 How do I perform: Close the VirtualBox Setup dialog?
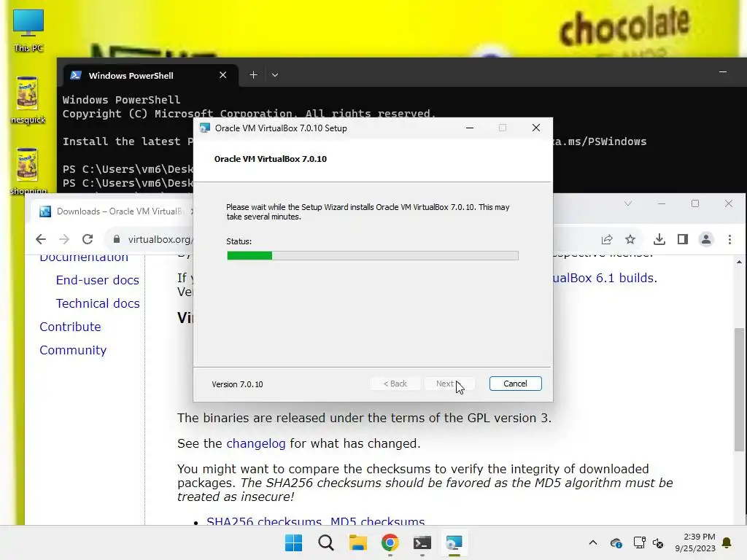[x=536, y=128]
